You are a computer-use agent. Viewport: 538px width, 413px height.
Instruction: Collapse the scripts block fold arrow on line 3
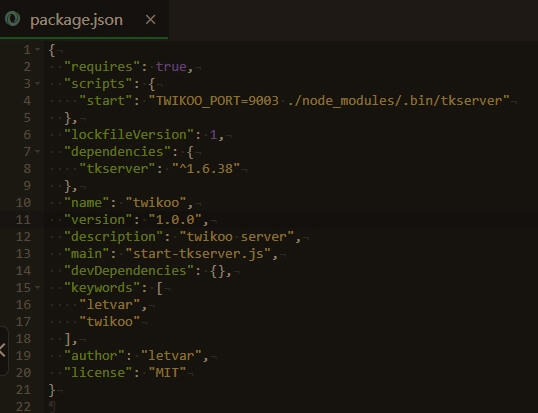[37, 84]
